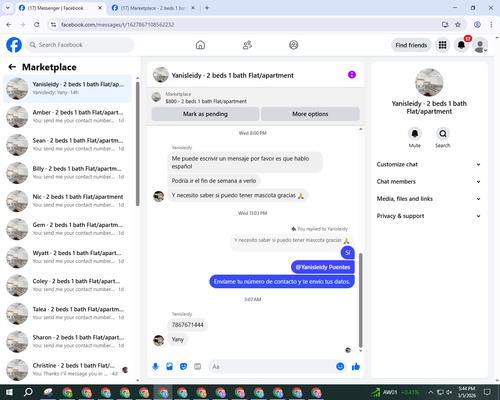Open Christine's 2 beds conversation
This screenshot has width=500, height=400.
pos(67,370)
